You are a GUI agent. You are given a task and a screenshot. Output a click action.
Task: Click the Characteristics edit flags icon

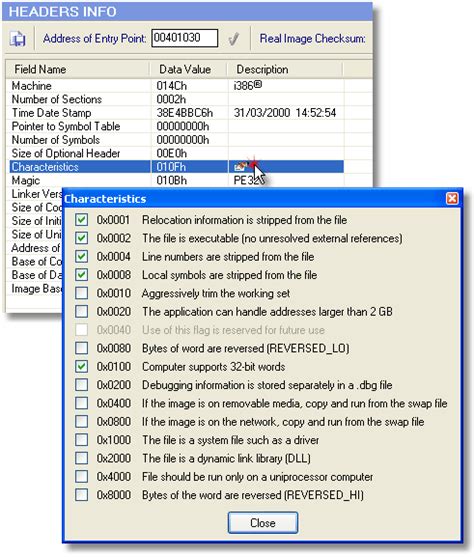pyautogui.click(x=239, y=167)
